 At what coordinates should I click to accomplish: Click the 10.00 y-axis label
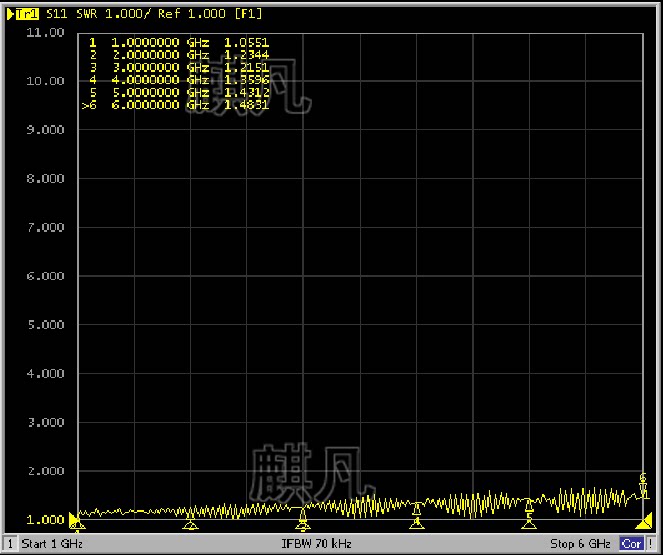(45, 81)
